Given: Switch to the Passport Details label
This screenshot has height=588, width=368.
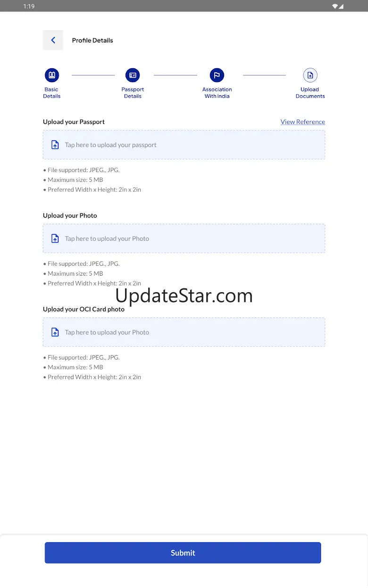Looking at the screenshot, I should [133, 93].
